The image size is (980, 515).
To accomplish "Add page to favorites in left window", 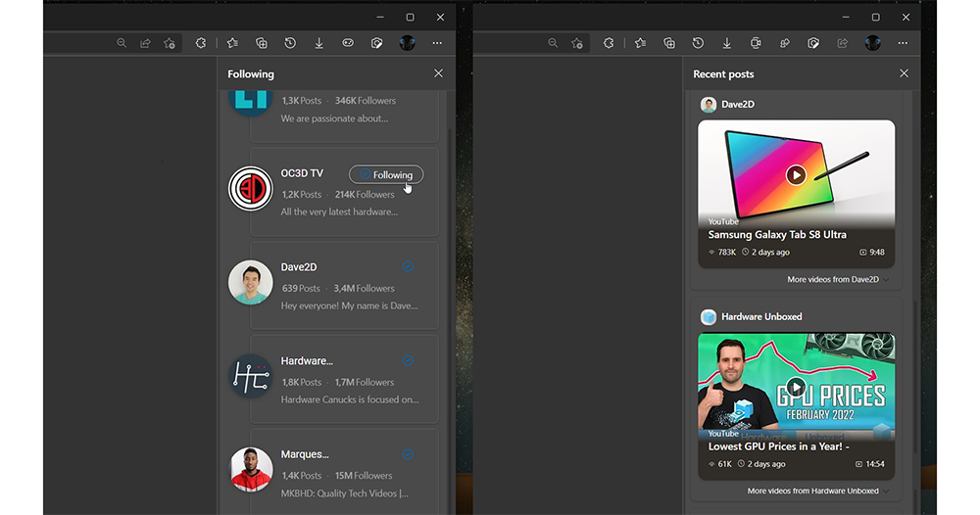I will pos(170,43).
